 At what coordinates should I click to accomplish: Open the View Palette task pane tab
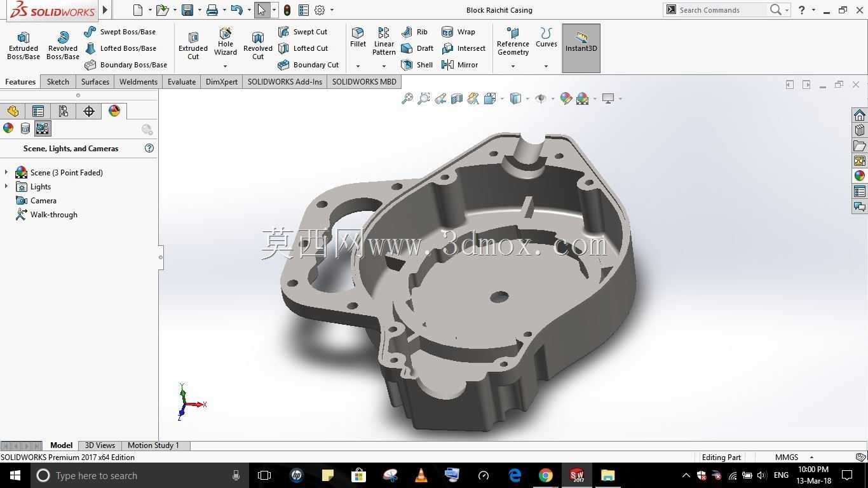(860, 161)
